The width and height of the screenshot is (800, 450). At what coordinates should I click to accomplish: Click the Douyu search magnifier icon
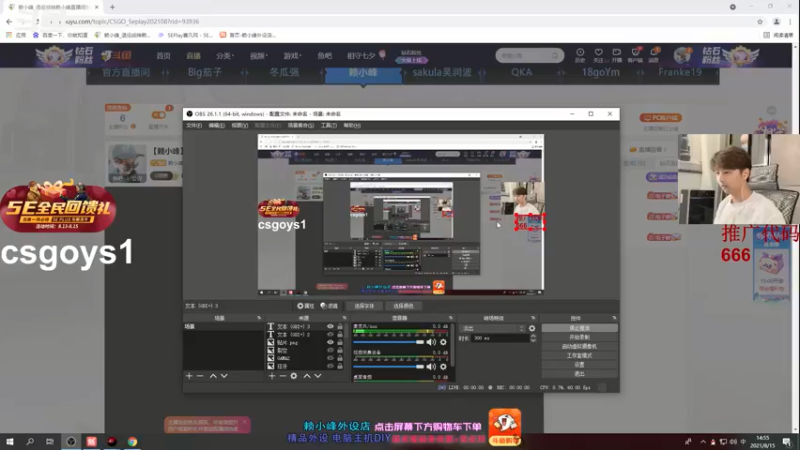[555, 55]
